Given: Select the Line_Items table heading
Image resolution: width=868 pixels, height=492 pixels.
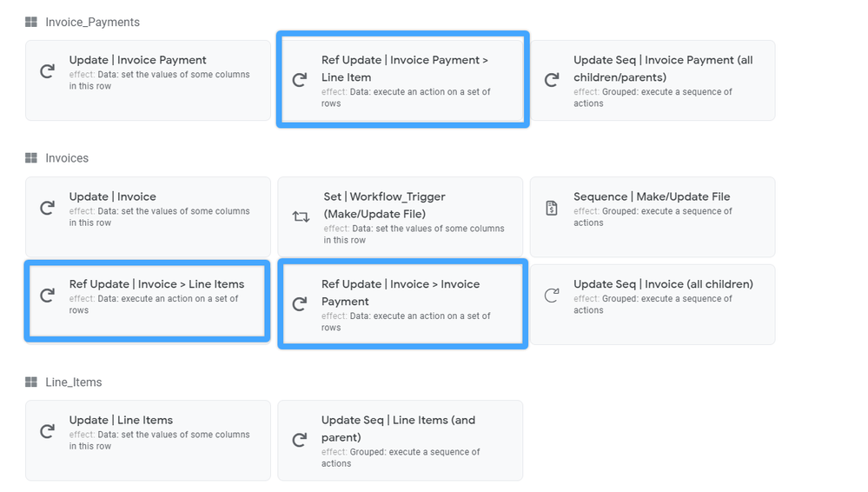Looking at the screenshot, I should (74, 382).
